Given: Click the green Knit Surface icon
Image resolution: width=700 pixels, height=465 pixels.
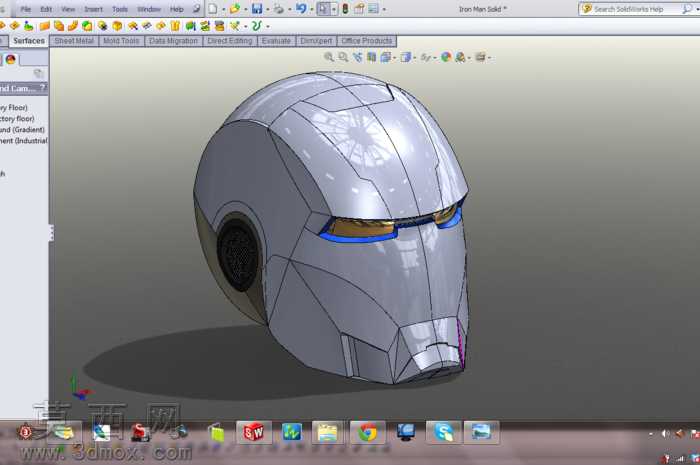Looking at the screenshot, I should tap(191, 26).
